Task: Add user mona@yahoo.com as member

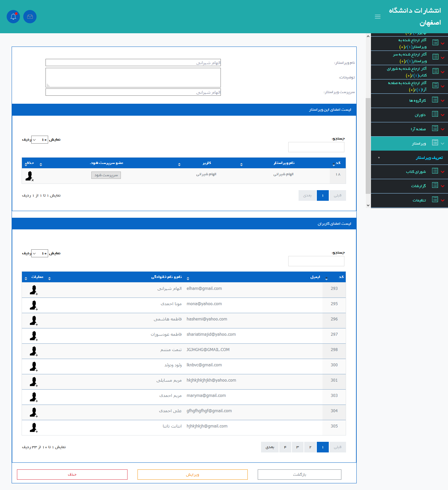Action: click(x=34, y=306)
